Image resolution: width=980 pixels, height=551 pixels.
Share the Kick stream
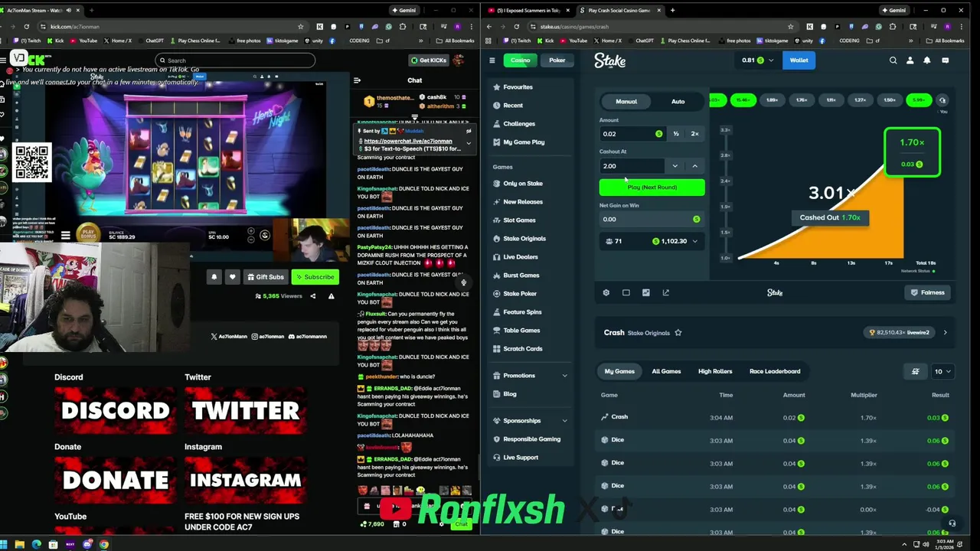point(312,296)
